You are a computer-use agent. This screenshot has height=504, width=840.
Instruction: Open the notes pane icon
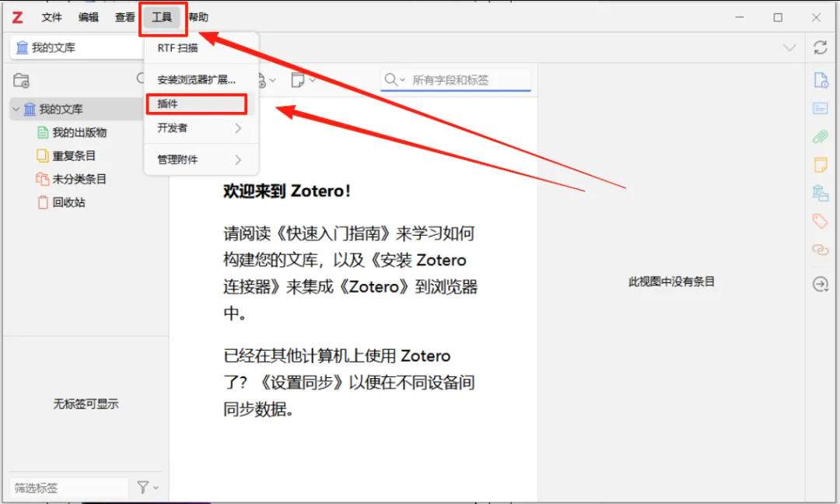(821, 165)
